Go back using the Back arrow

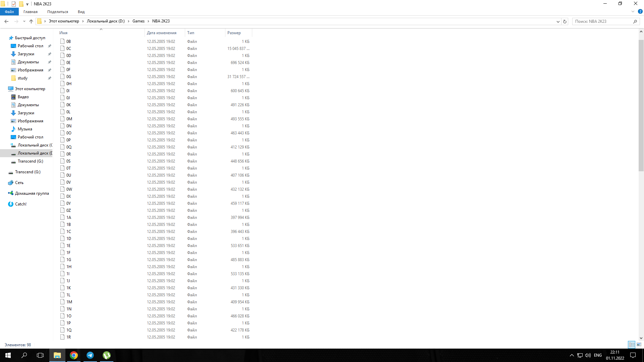(6, 21)
